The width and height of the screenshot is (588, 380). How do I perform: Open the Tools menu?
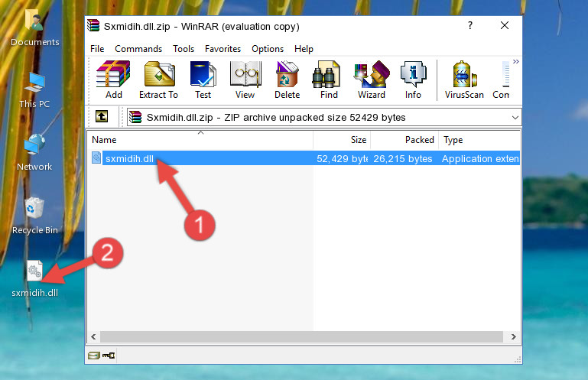pyautogui.click(x=184, y=49)
